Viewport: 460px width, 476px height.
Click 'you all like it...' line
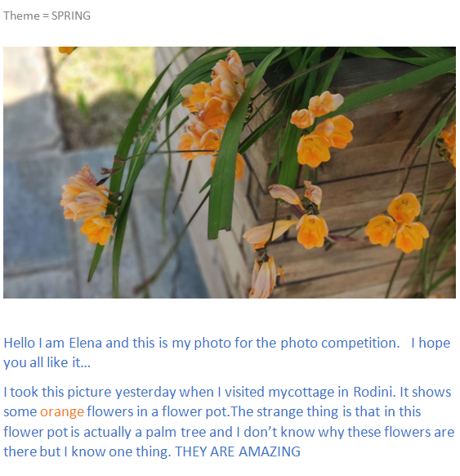(x=47, y=363)
